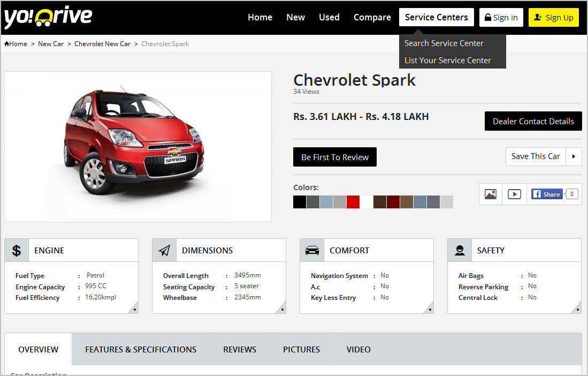Select the dark maroon color swatch
The image size is (588, 376).
393,202
